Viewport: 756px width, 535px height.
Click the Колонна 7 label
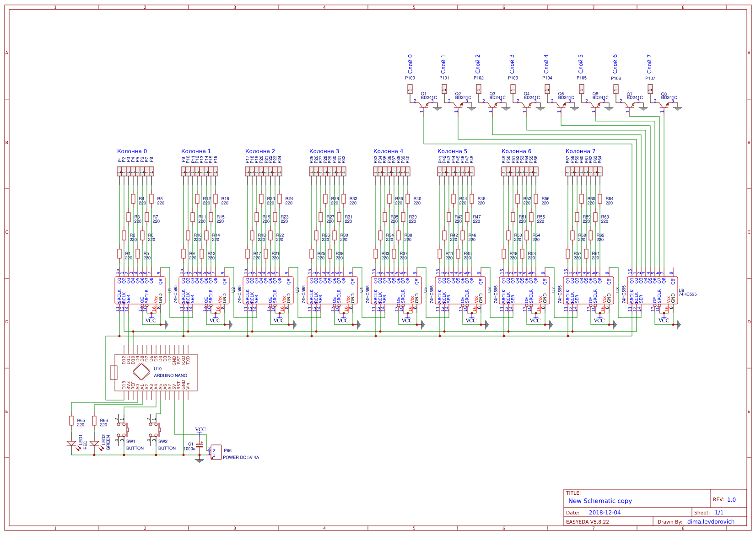(x=580, y=151)
